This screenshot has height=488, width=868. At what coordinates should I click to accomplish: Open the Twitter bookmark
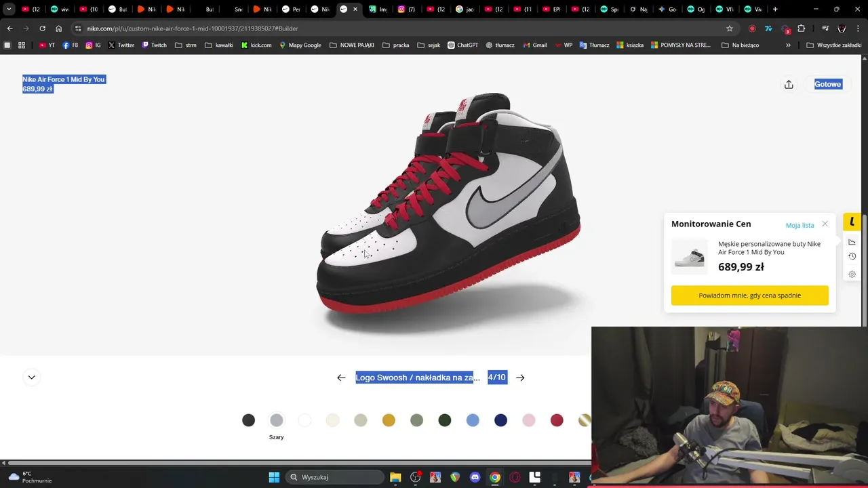121,45
